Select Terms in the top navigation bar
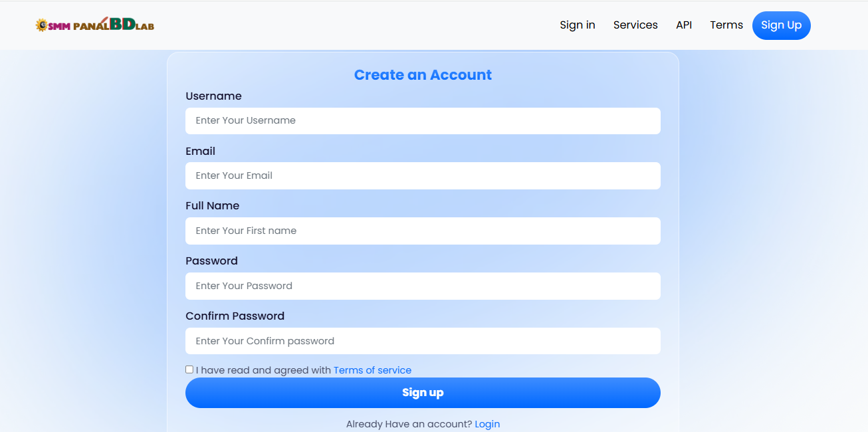Viewport: 868px width, 432px height. (x=726, y=25)
